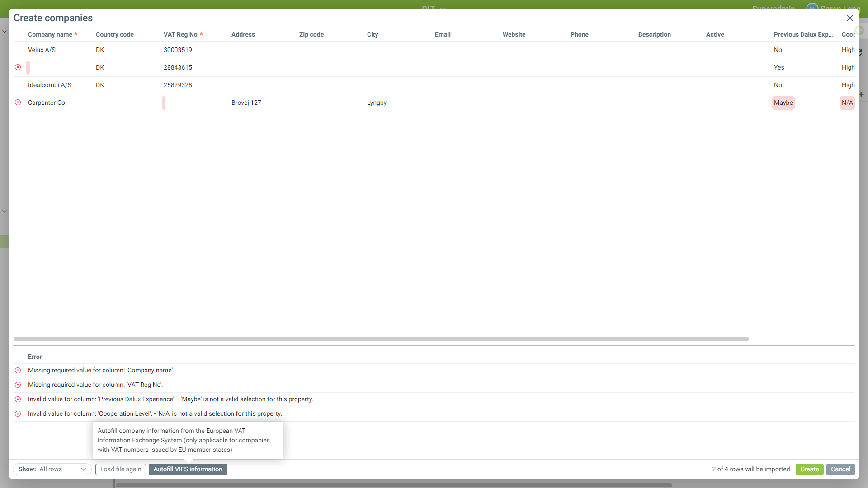Click the VAT Reg No column header
The height and width of the screenshot is (488, 868).
click(180, 34)
